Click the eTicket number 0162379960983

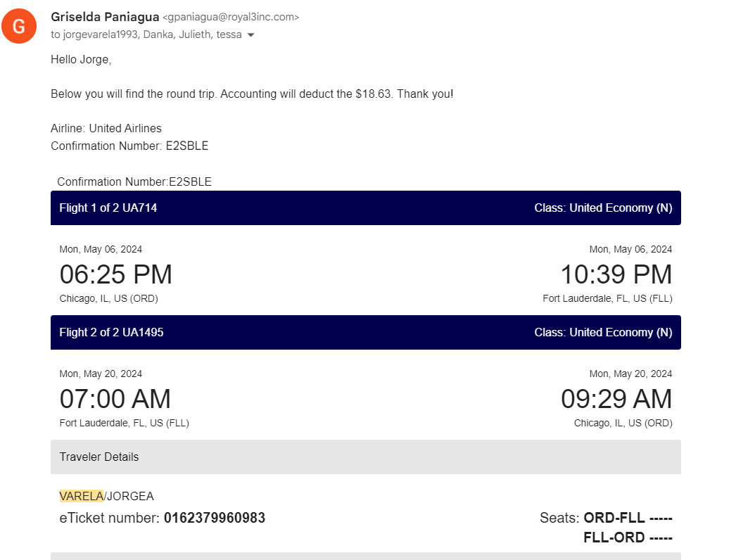[215, 518]
